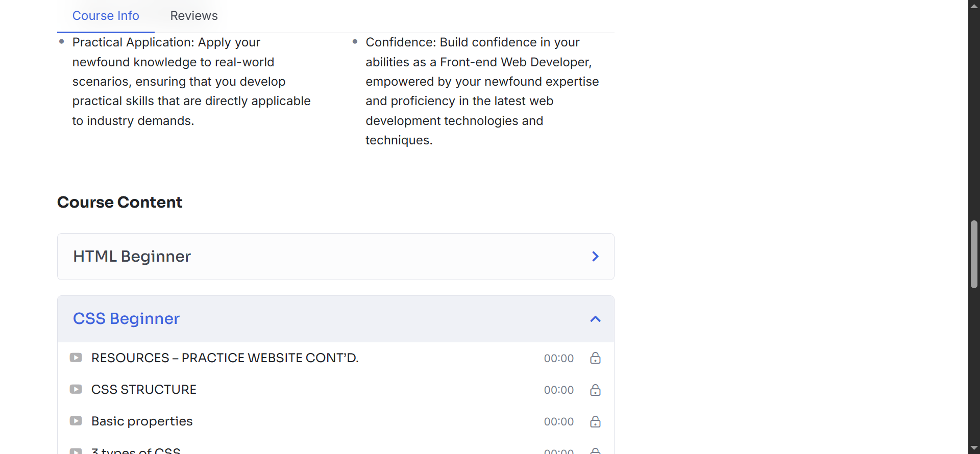Open the Basic properties lesson
This screenshot has width=980, height=454.
(142, 421)
